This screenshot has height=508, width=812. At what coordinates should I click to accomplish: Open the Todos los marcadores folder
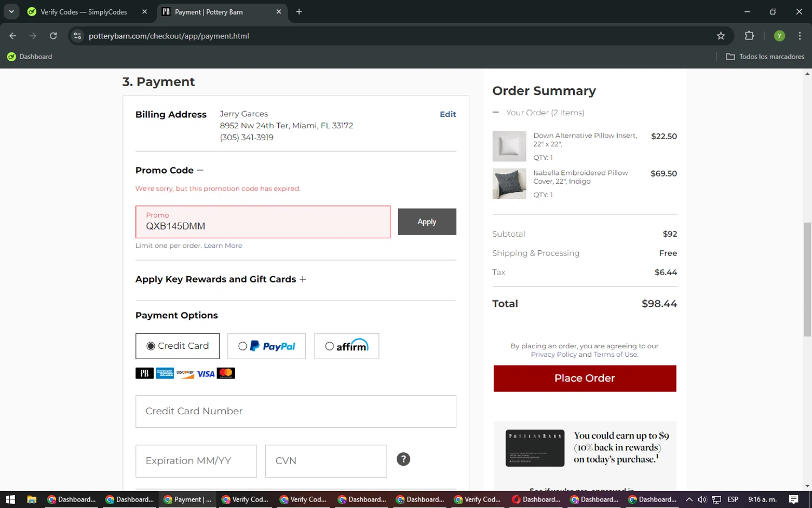coord(765,56)
